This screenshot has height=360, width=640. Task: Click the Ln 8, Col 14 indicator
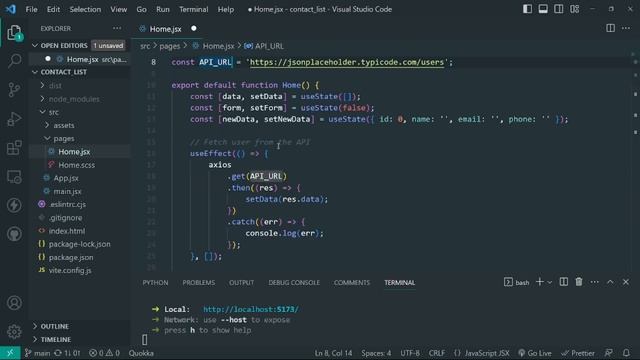(x=333, y=353)
